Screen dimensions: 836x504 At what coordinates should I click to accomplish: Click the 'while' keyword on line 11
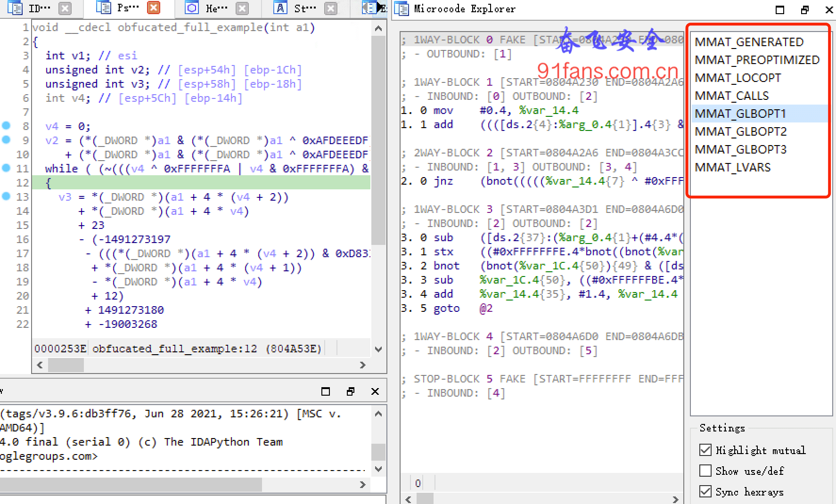(61, 169)
